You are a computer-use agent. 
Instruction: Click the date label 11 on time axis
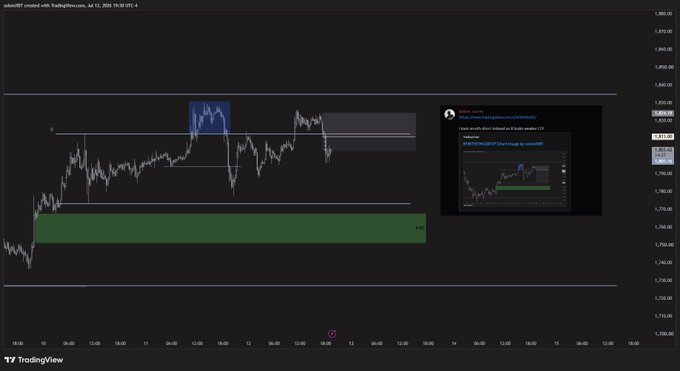click(x=146, y=343)
